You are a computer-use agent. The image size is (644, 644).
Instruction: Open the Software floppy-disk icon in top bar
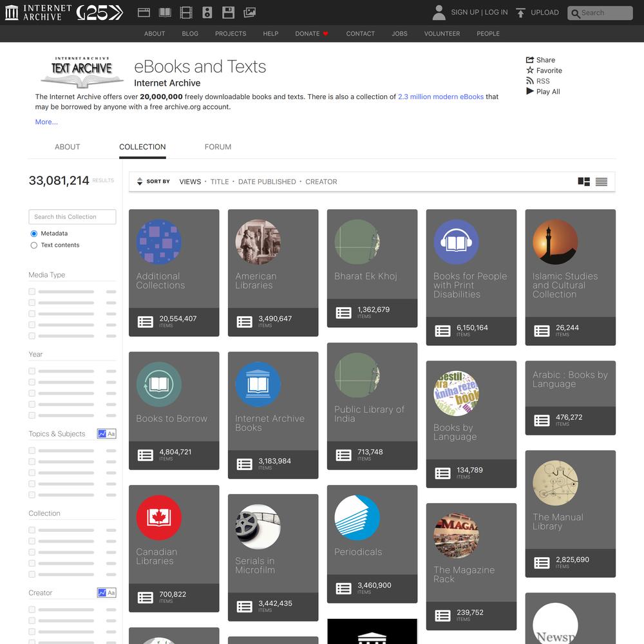click(229, 12)
